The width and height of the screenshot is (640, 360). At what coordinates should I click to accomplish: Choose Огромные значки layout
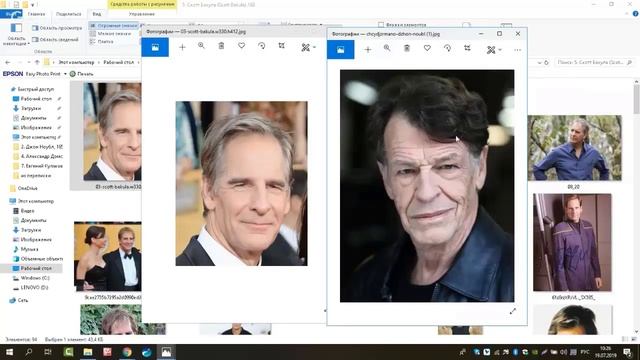point(113,26)
